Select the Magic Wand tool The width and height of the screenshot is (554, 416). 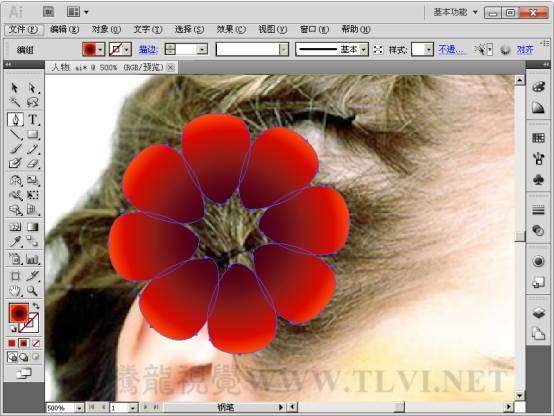click(x=15, y=102)
